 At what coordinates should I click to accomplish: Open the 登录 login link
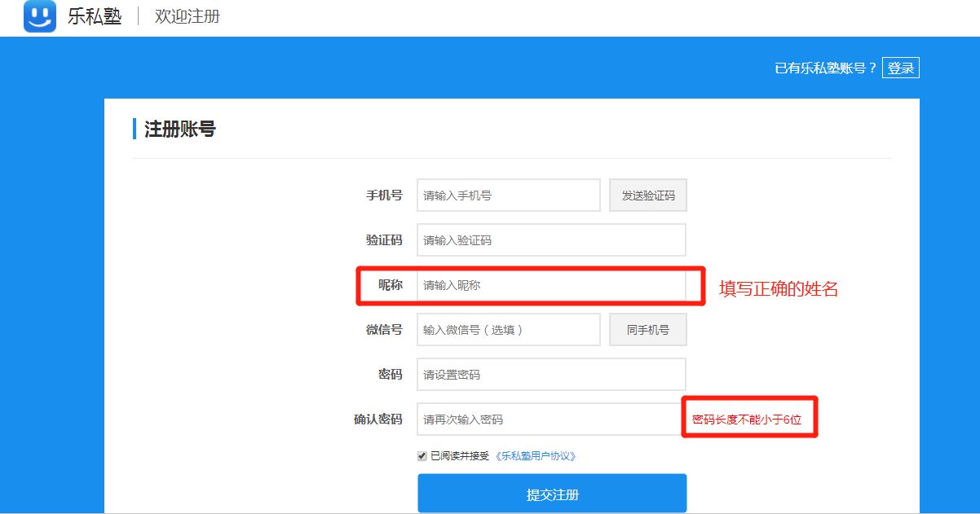[900, 68]
